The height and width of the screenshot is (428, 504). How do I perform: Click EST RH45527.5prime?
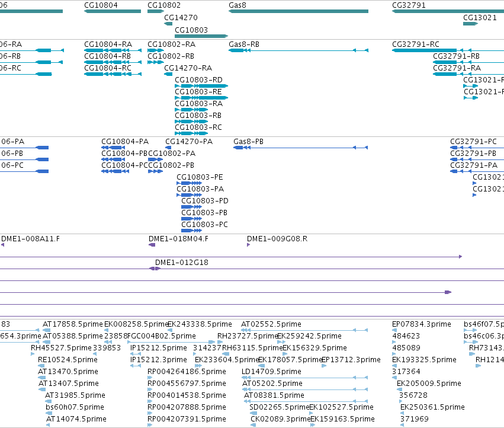click(x=61, y=348)
